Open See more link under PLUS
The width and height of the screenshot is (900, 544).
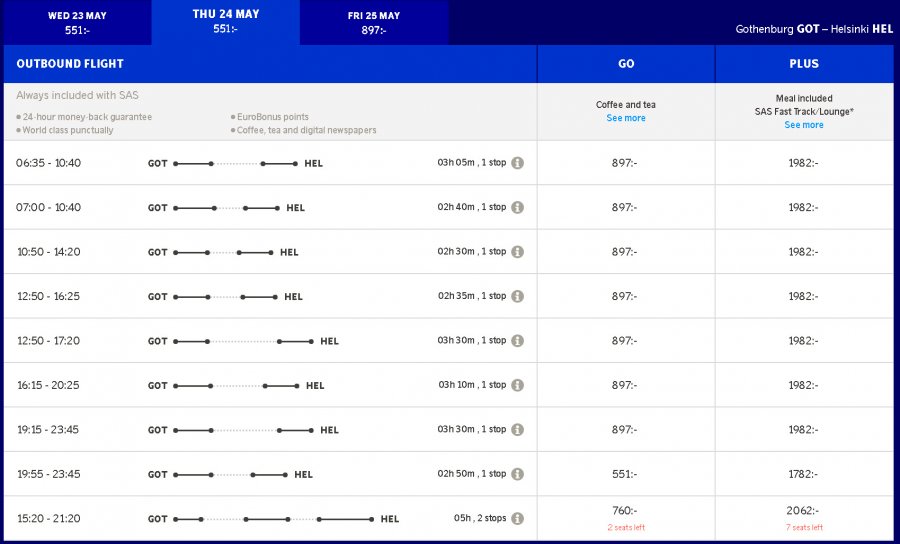804,125
